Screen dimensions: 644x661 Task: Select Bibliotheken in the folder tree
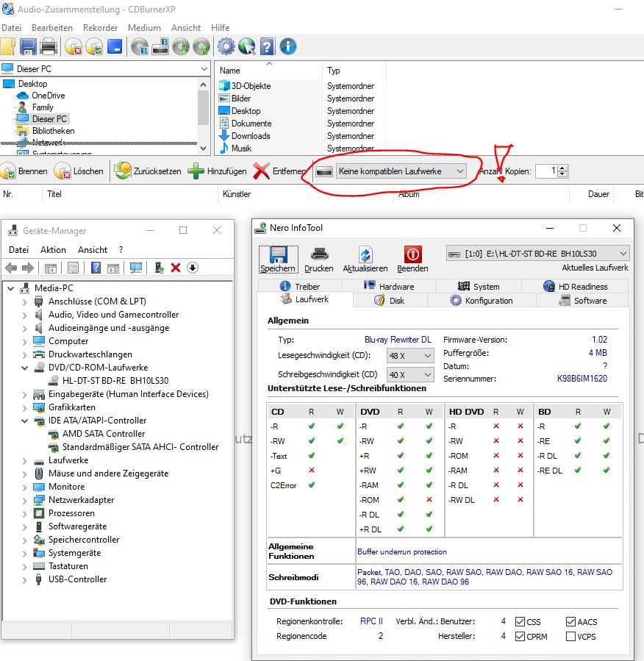pyautogui.click(x=53, y=131)
